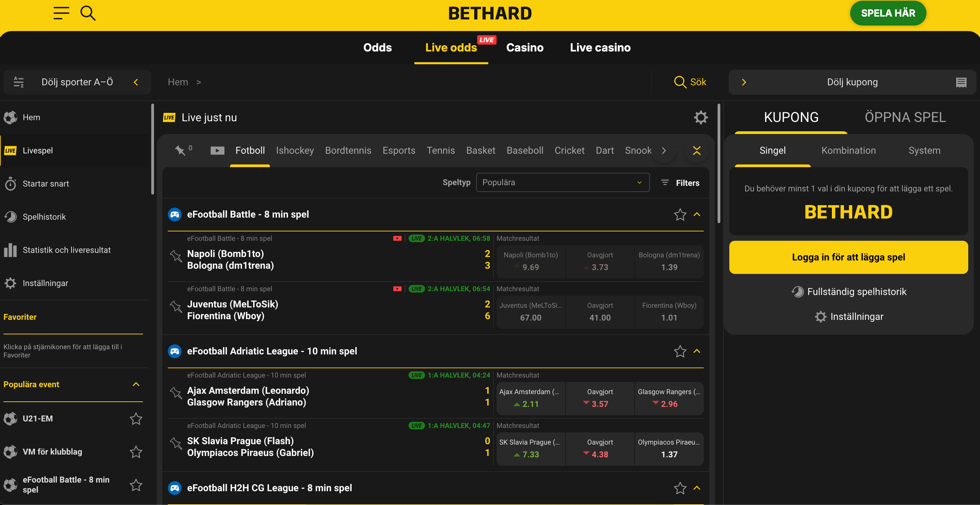Image resolution: width=980 pixels, height=505 pixels.
Task: Select the Live odds tab
Action: tap(451, 48)
